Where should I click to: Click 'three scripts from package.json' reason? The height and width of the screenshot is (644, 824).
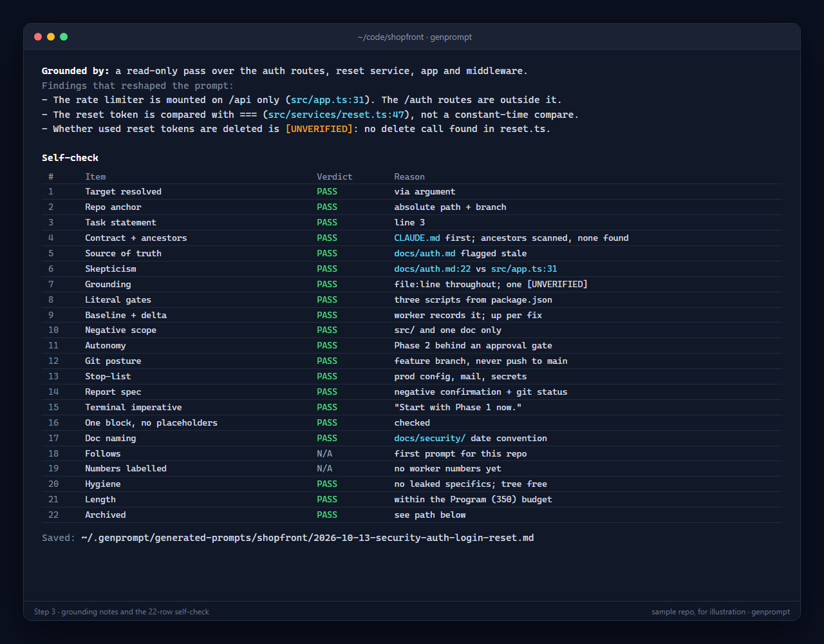pyautogui.click(x=473, y=299)
